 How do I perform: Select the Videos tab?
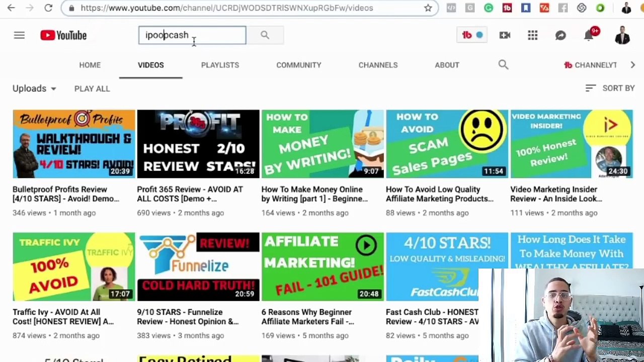(x=151, y=65)
